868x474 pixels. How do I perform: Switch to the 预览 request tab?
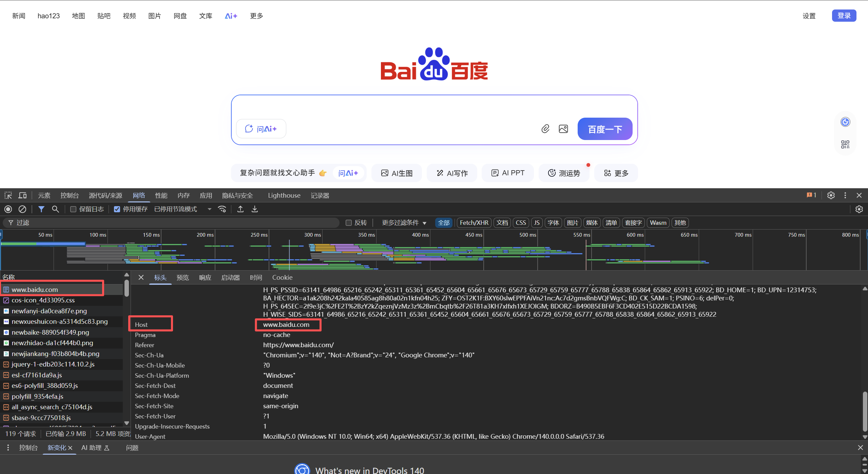tap(183, 277)
